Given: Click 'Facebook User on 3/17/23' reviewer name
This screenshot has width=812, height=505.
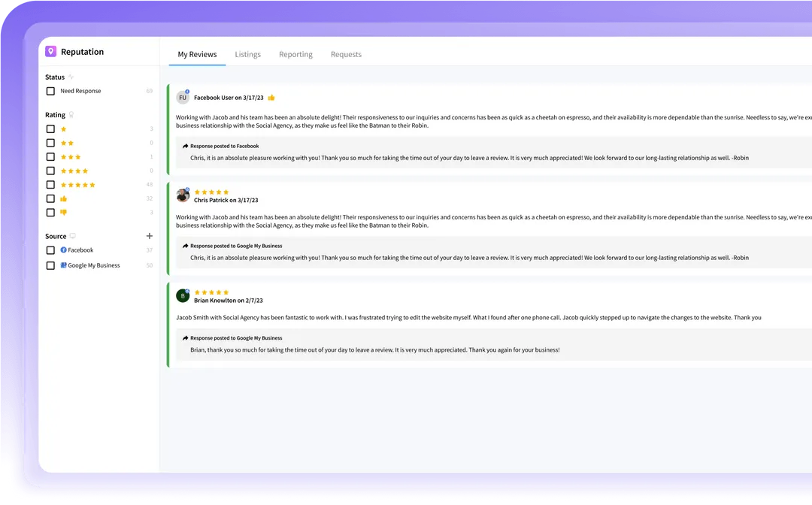Looking at the screenshot, I should [229, 97].
